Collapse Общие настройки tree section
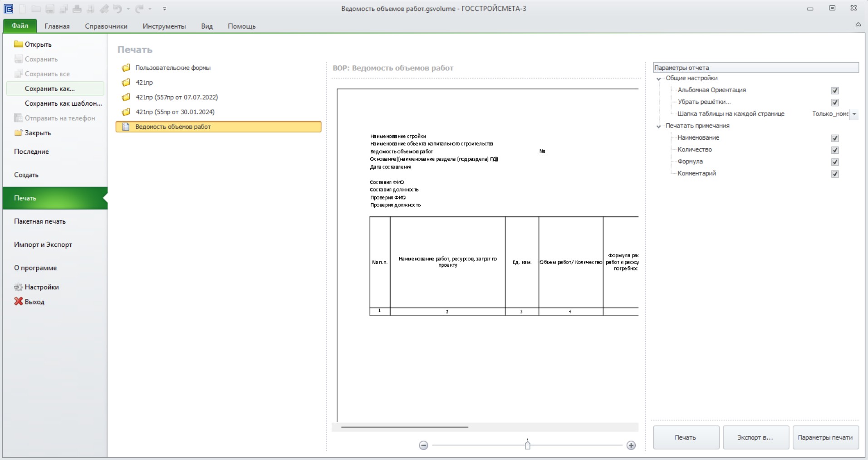The height and width of the screenshot is (460, 868). tap(659, 79)
